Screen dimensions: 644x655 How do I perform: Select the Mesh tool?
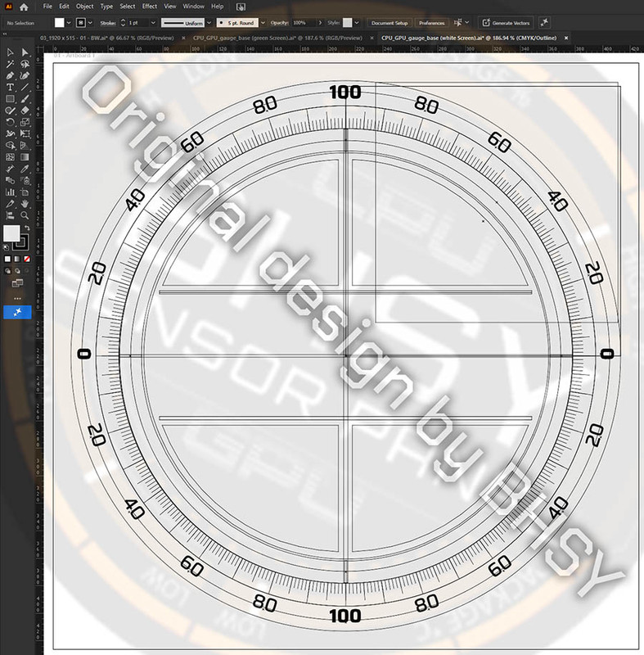10,157
